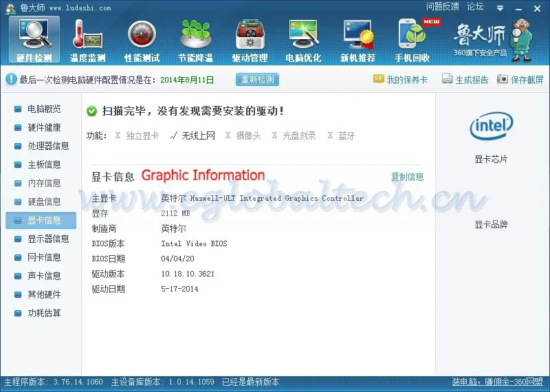This screenshot has height=392, width=550.
Task: Open 装电脑，赚佣金-360网盟 link
Action: point(497,382)
